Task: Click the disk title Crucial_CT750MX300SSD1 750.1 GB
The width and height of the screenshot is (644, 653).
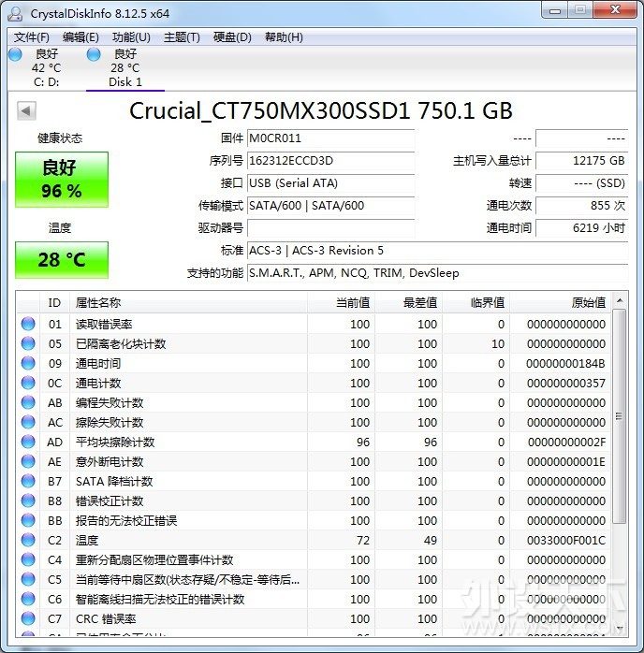Action: (320, 110)
